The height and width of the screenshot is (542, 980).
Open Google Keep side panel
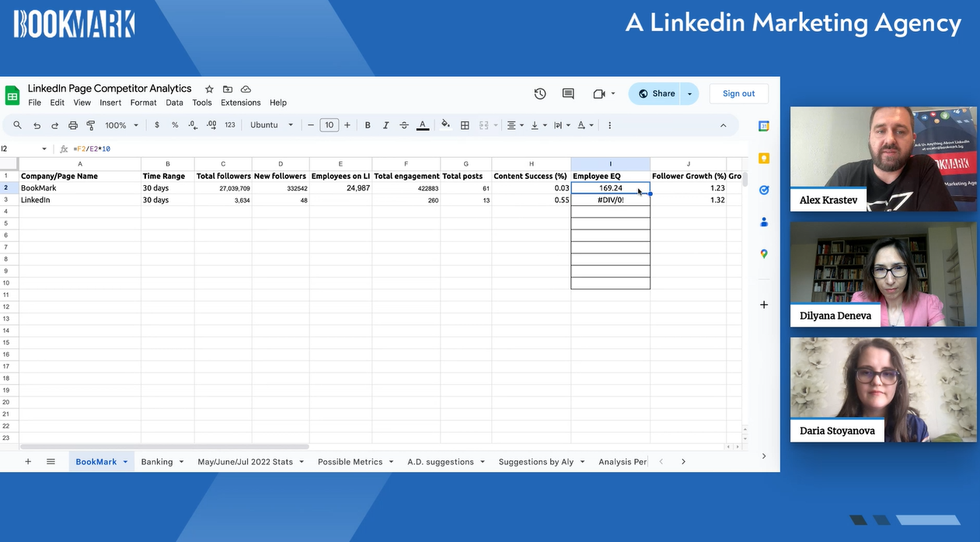click(764, 158)
